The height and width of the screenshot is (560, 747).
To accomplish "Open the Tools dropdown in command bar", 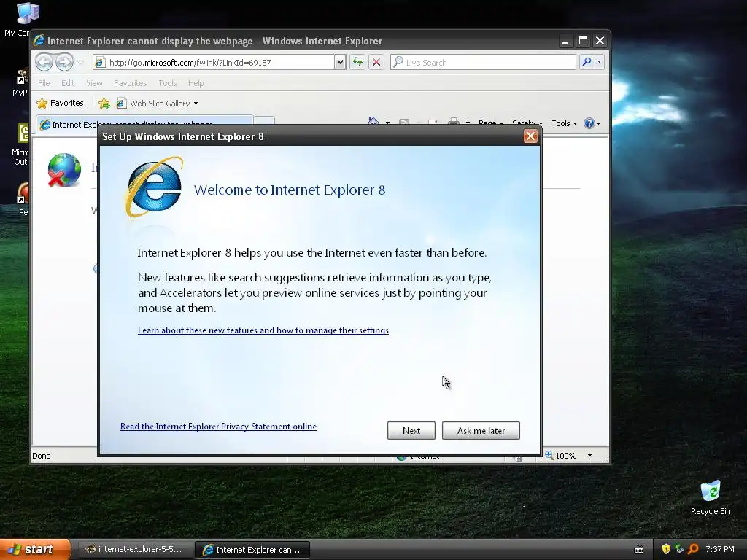I will [564, 123].
